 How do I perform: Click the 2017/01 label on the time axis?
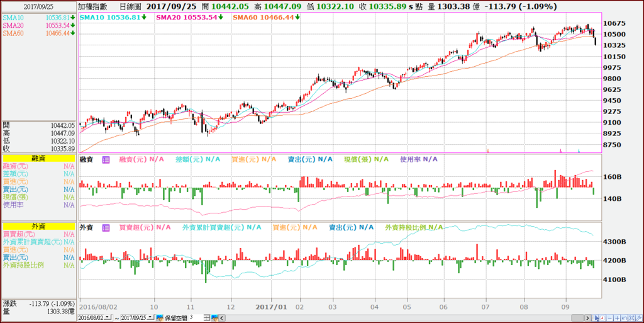(270, 307)
